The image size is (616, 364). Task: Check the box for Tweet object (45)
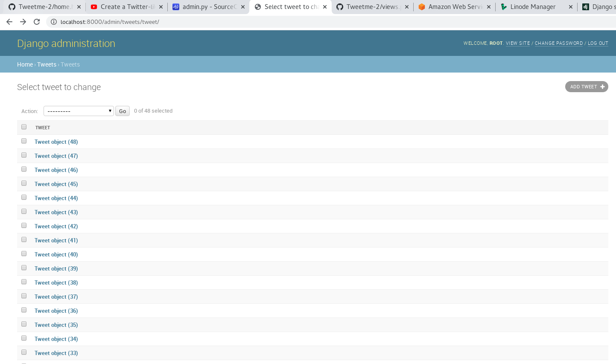pos(24,183)
